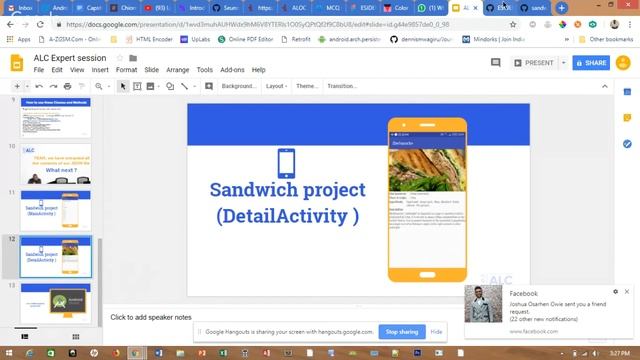Click the Stop sharing button
Screen dimensions: 640x360
pos(402,332)
